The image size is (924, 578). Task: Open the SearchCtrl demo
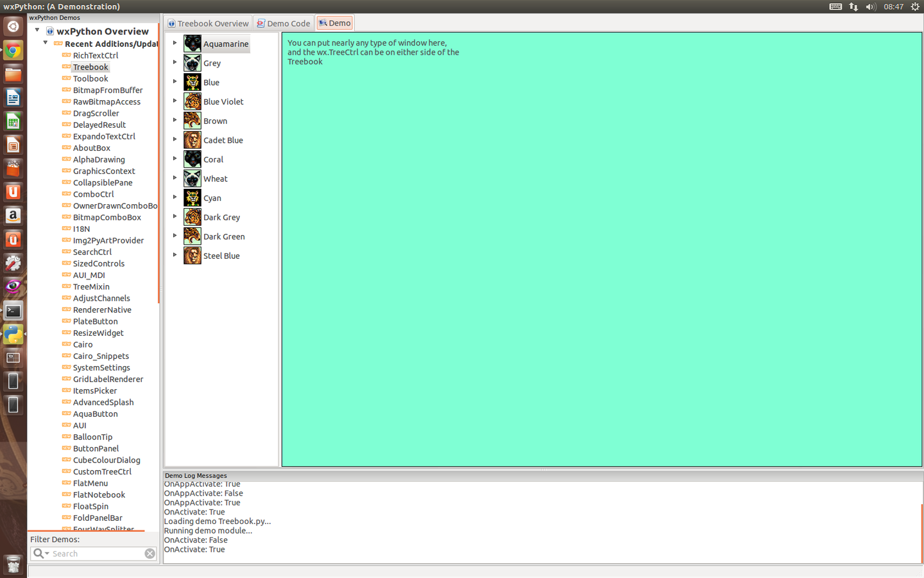[x=92, y=252]
